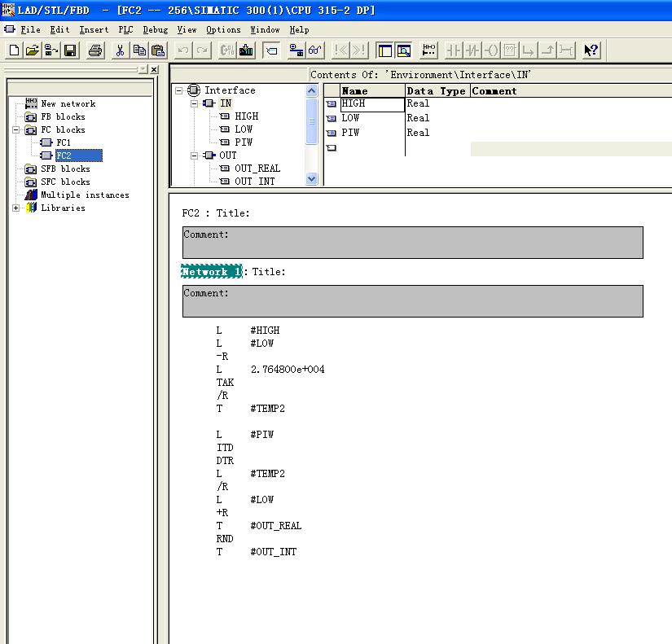672x644 pixels.
Task: Click the New Network toolbar icon
Action: tap(429, 50)
